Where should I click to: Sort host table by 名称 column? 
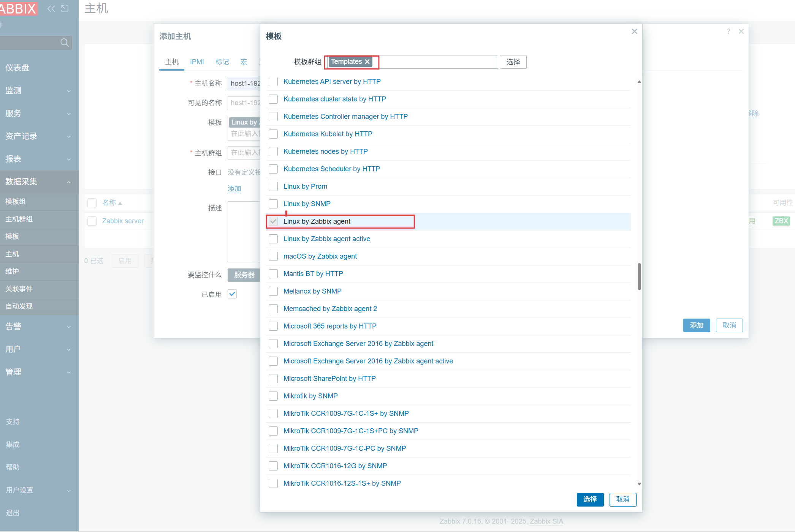pyautogui.click(x=112, y=203)
